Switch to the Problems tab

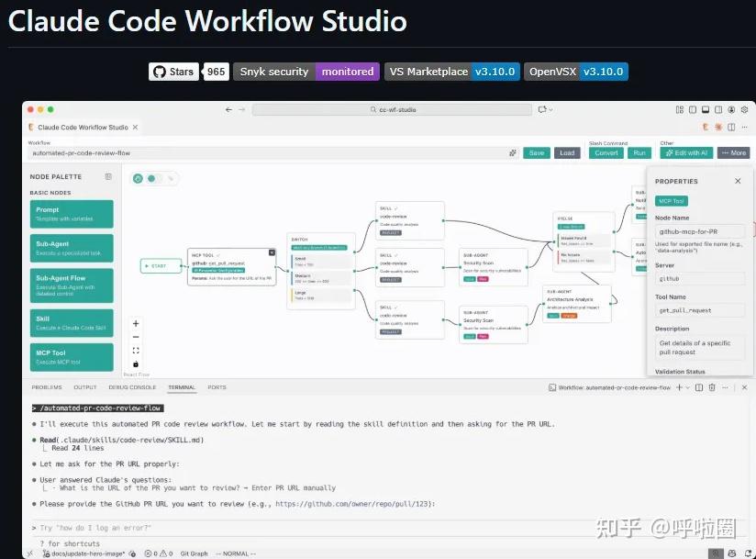(x=47, y=387)
